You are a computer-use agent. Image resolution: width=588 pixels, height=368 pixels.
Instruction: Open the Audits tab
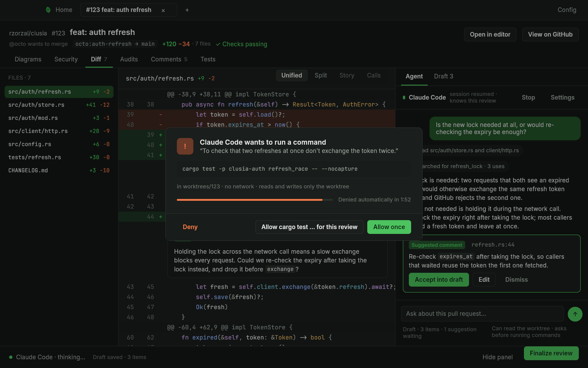coord(129,59)
